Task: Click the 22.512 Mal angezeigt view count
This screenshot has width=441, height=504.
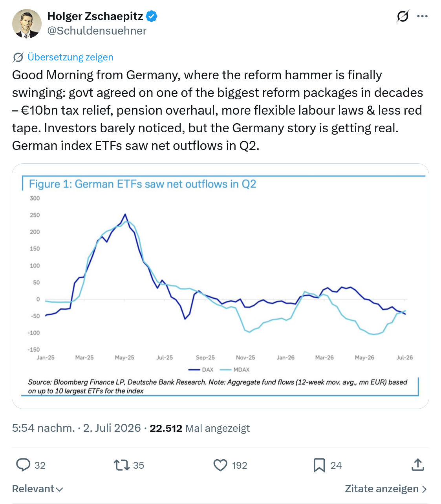Action: [x=199, y=428]
